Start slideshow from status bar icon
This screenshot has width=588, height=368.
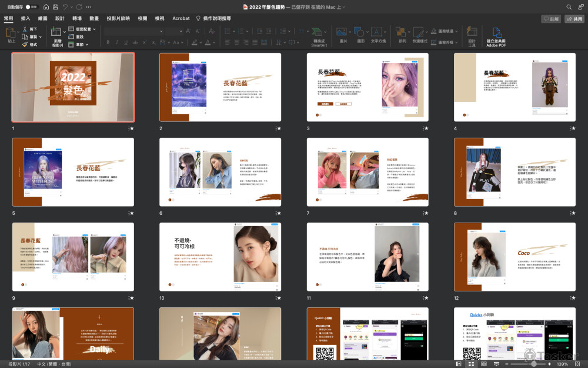point(497,364)
